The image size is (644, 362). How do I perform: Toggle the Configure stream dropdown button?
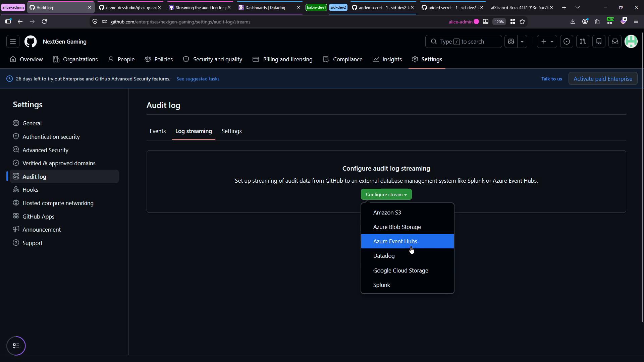click(x=386, y=194)
